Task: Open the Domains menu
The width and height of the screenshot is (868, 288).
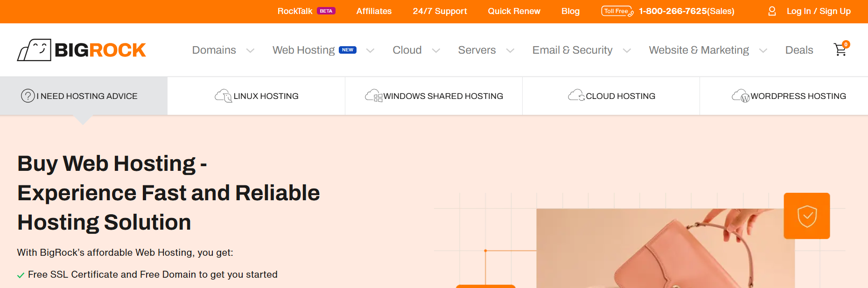Action: 214,50
